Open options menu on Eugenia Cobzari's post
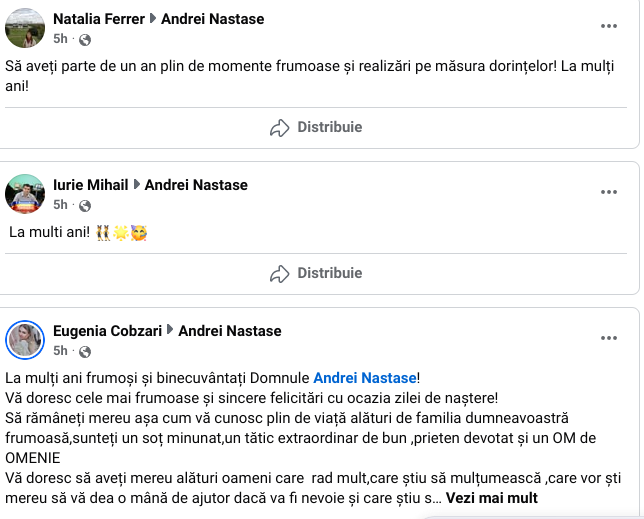644x519 pixels. coord(609,337)
